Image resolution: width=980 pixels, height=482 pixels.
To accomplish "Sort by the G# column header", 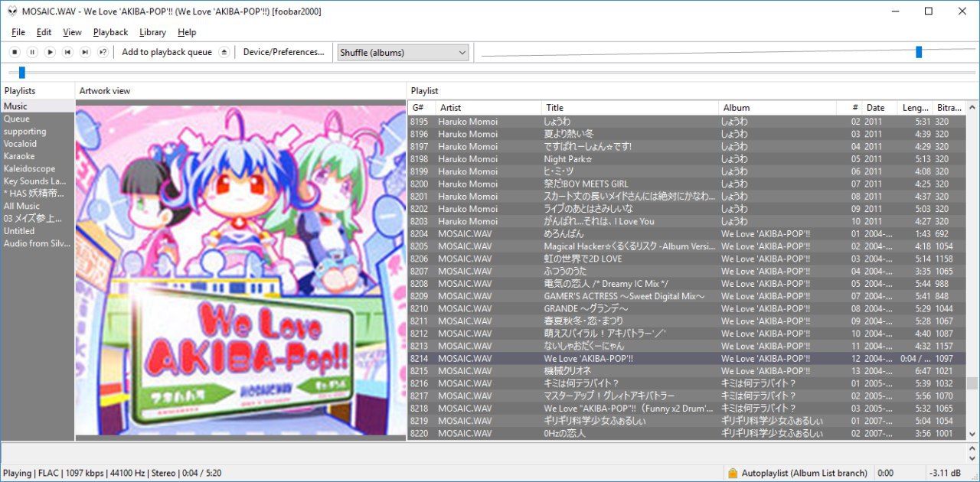I will pos(422,108).
